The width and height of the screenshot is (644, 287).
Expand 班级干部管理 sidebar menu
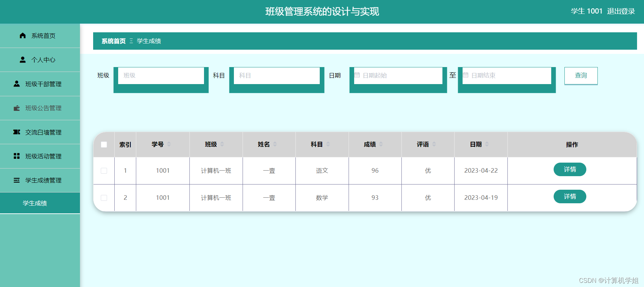point(40,84)
